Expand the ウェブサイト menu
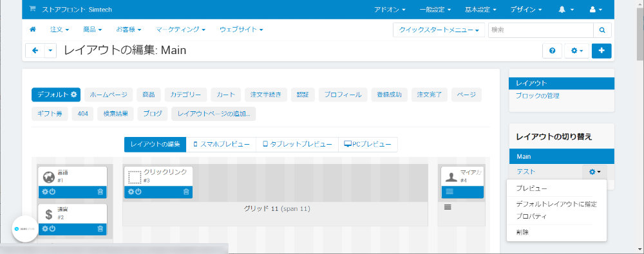This screenshot has height=254, width=644. click(241, 30)
